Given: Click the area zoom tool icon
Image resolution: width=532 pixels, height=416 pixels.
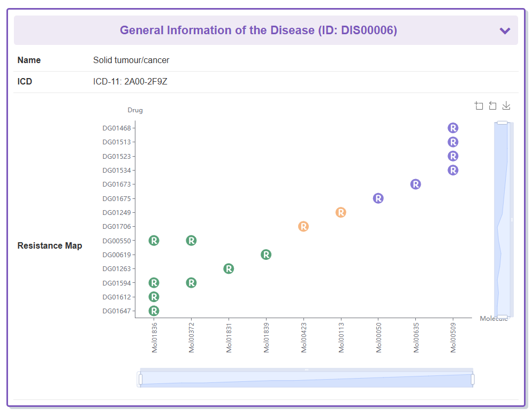Looking at the screenshot, I should [479, 106].
